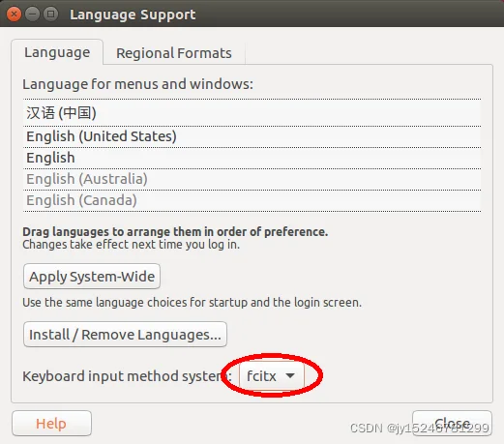Choose the plain English list entry

point(252,158)
